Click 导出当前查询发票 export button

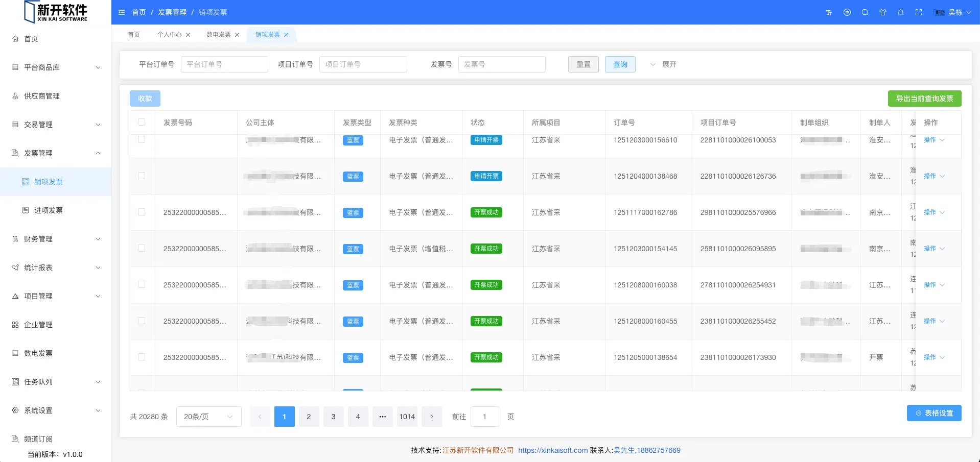924,99
